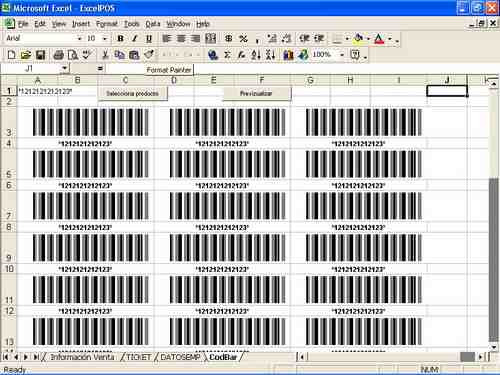
Task: Open Borders dropdown arrow
Action: click(x=347, y=39)
